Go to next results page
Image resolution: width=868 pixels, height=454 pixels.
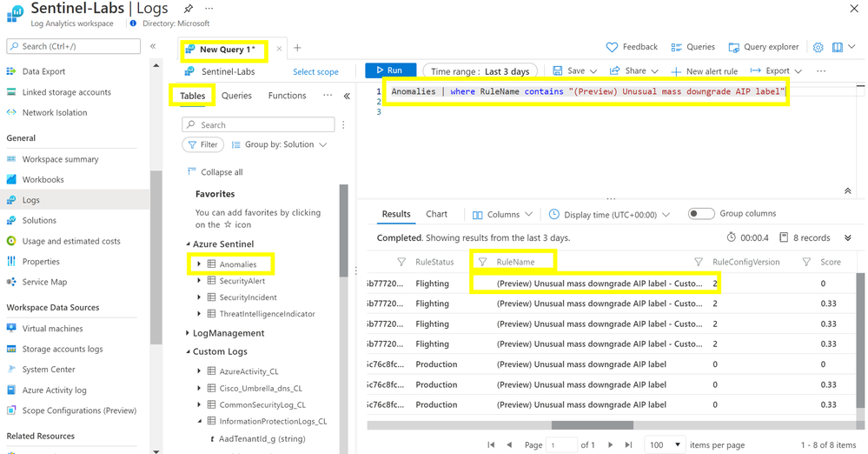point(610,444)
